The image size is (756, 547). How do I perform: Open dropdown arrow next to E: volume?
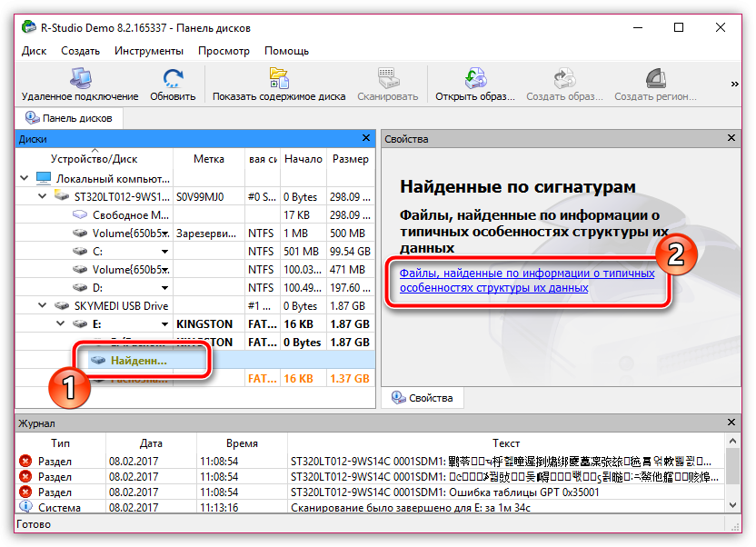pos(164,323)
